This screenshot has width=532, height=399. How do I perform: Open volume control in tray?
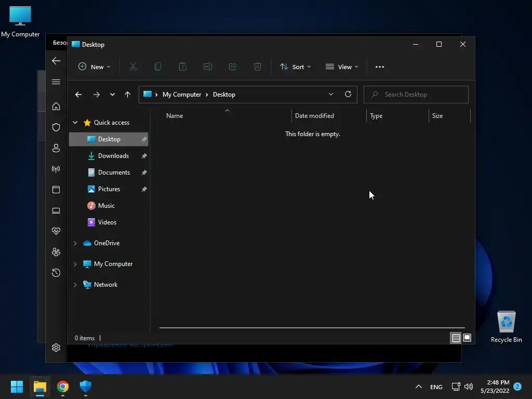coord(469,387)
